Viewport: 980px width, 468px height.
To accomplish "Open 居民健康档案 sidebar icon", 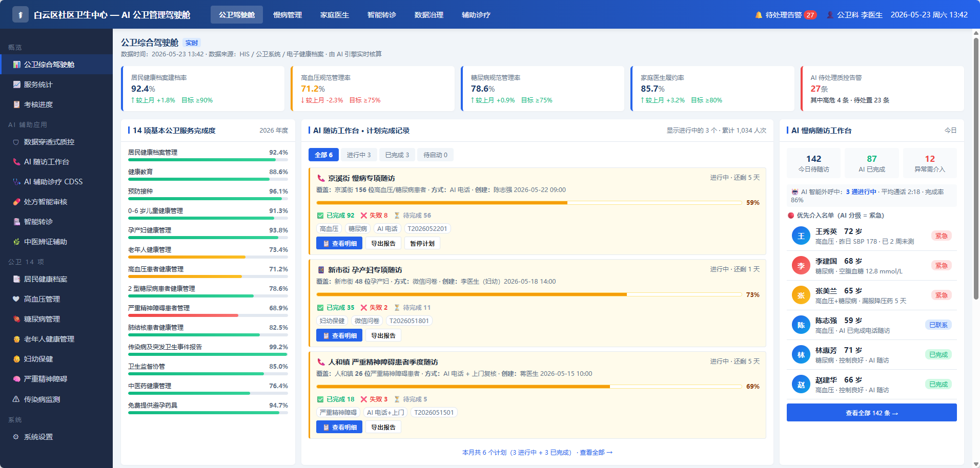I will [16, 279].
